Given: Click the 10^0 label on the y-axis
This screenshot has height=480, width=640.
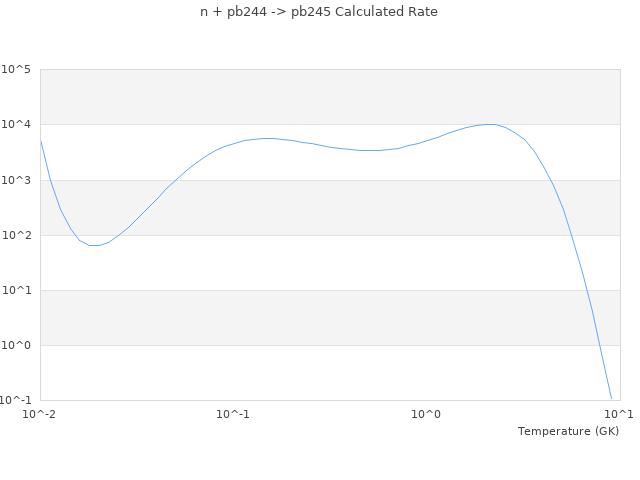Looking at the screenshot, I should pos(16,345).
